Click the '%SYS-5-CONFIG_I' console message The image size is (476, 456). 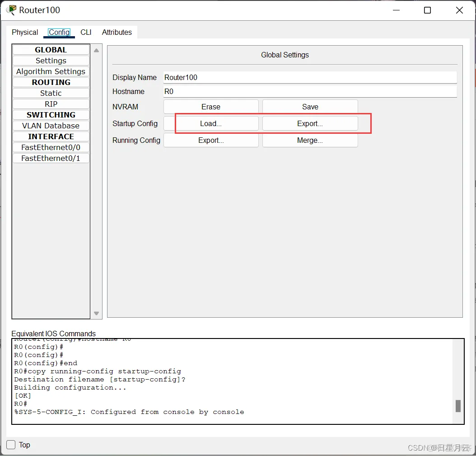point(129,412)
